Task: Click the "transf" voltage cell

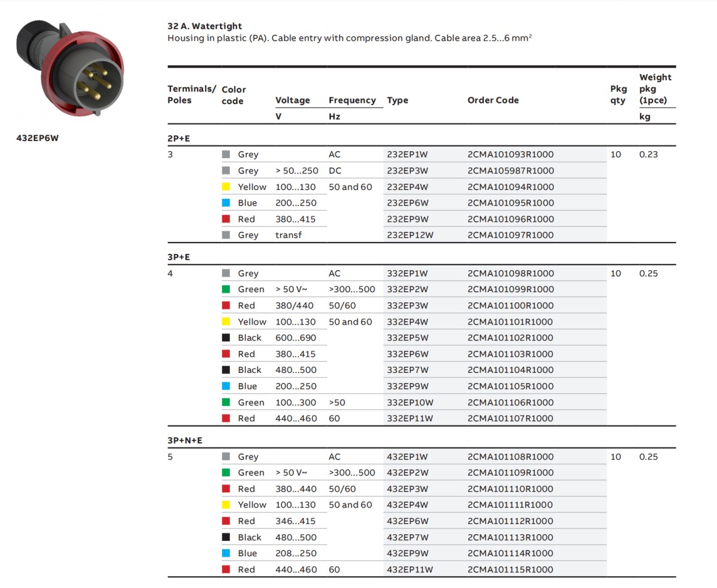Action: 289,235
